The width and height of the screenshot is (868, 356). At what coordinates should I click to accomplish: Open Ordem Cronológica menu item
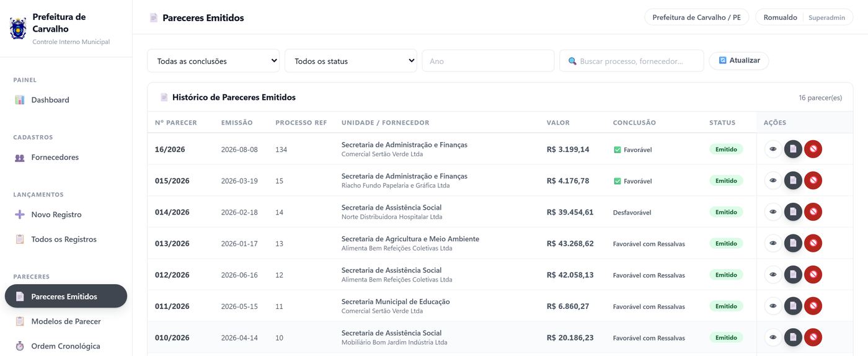66,346
